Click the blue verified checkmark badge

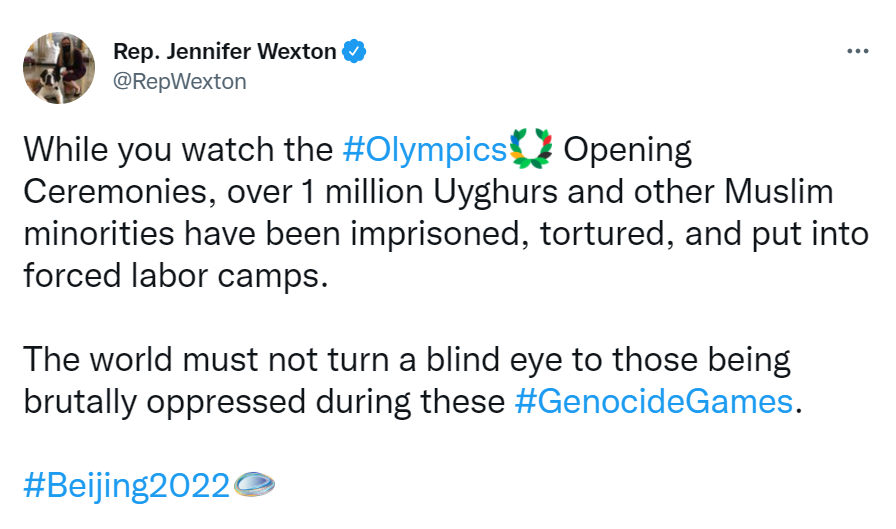(354, 50)
